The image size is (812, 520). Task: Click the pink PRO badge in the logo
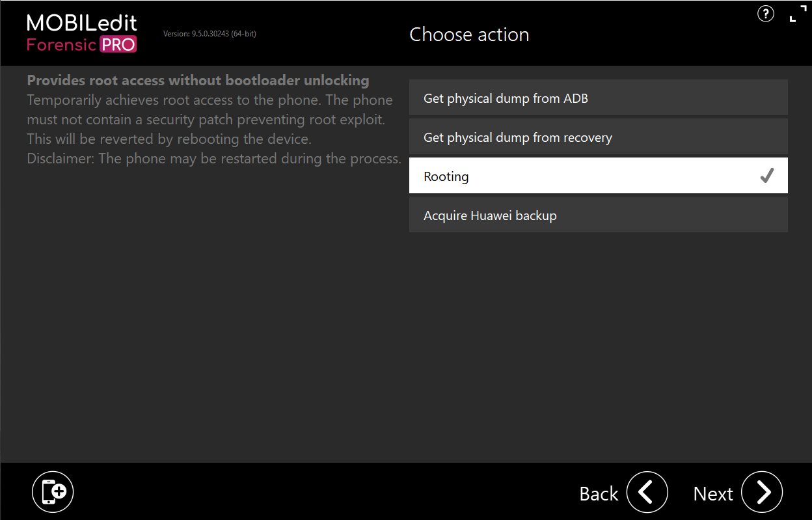tap(118, 45)
